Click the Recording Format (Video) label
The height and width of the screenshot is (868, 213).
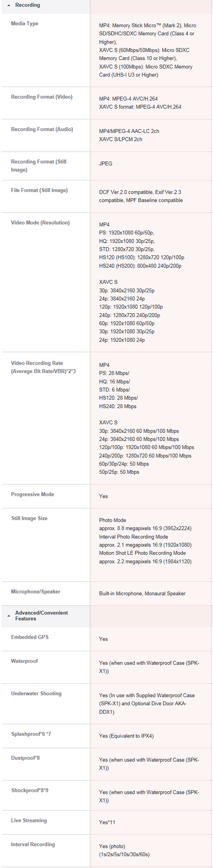tap(42, 97)
